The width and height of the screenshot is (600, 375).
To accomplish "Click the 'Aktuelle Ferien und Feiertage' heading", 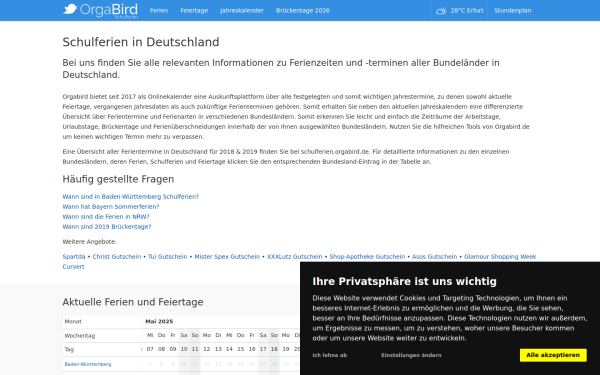I will pos(133,302).
